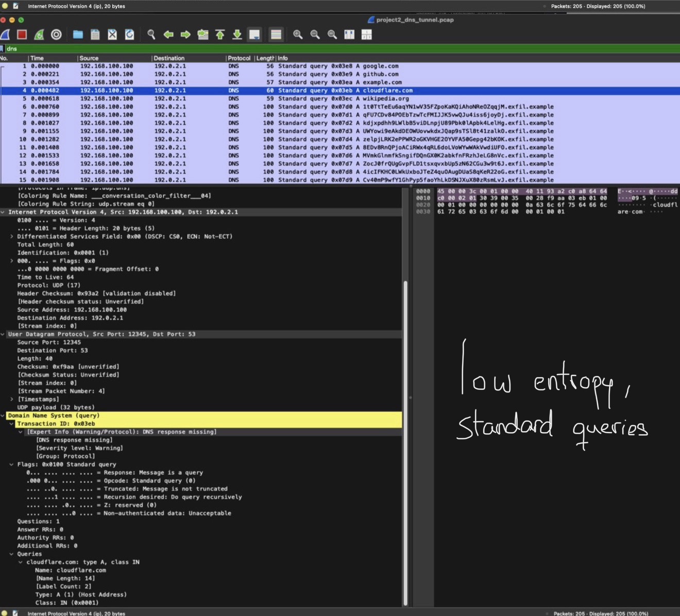Go to next packet green arrow
Image resolution: width=680 pixels, height=616 pixels.
tap(185, 35)
